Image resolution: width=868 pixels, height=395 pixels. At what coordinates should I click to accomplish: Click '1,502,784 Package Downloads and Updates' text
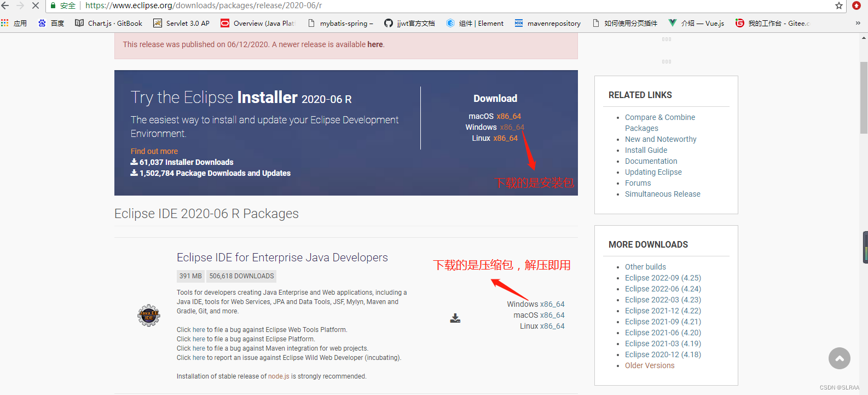(215, 173)
